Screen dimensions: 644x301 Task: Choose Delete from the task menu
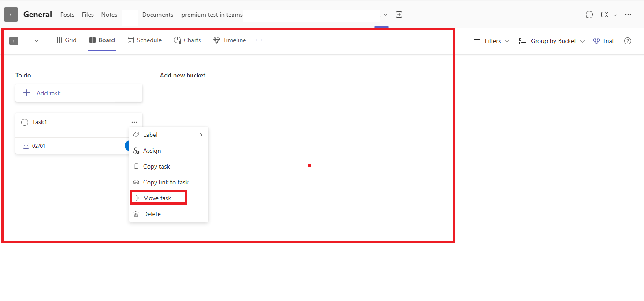pos(168,214)
